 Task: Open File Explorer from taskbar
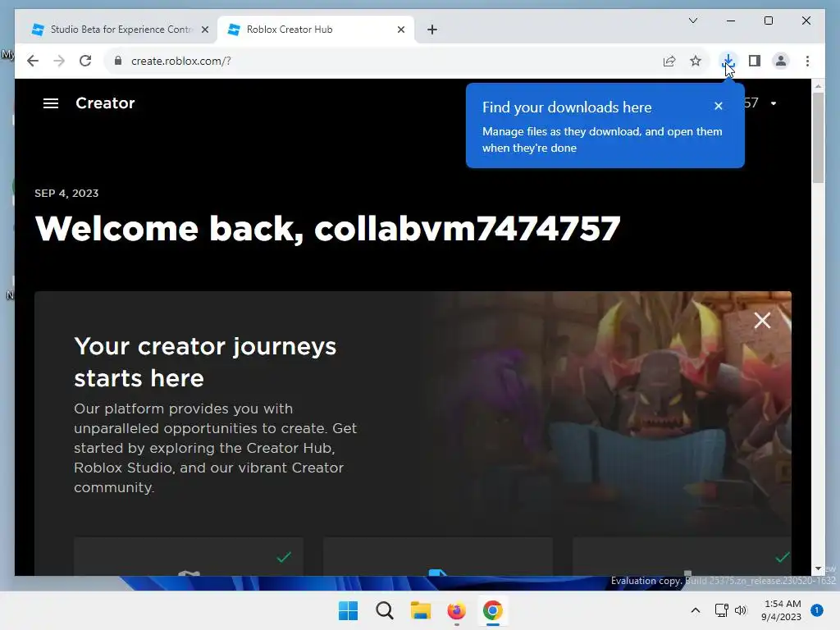click(x=421, y=610)
